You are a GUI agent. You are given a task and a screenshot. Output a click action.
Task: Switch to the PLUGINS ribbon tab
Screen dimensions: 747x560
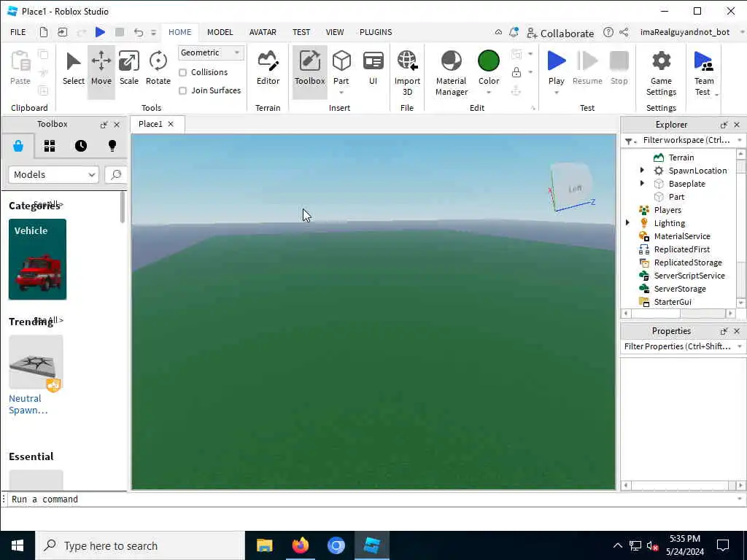tap(376, 32)
